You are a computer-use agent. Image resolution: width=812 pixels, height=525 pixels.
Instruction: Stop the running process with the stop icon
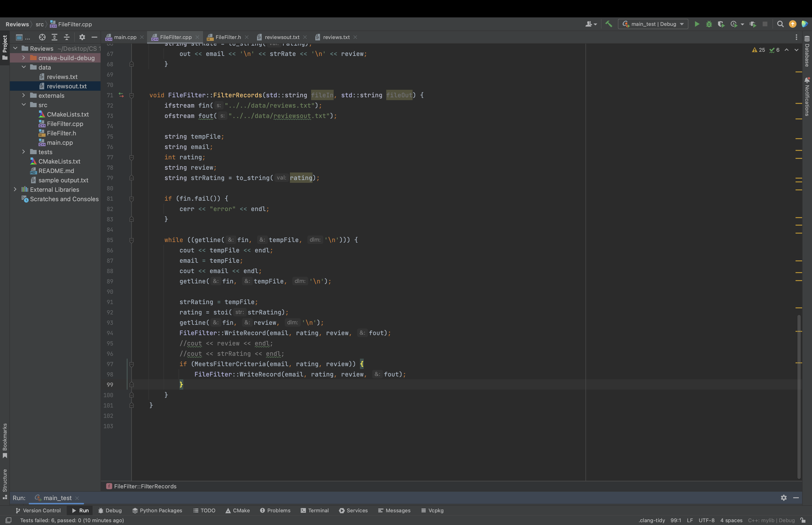pyautogui.click(x=765, y=24)
